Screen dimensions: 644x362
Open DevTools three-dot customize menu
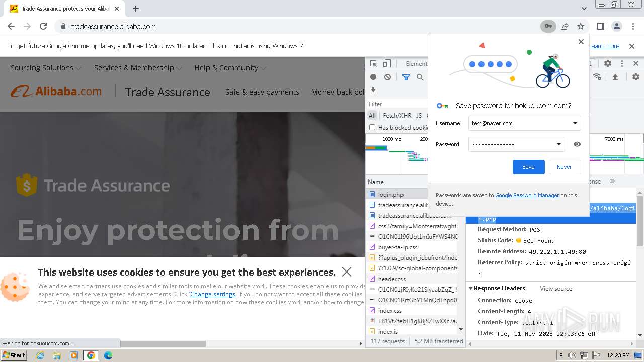622,64
